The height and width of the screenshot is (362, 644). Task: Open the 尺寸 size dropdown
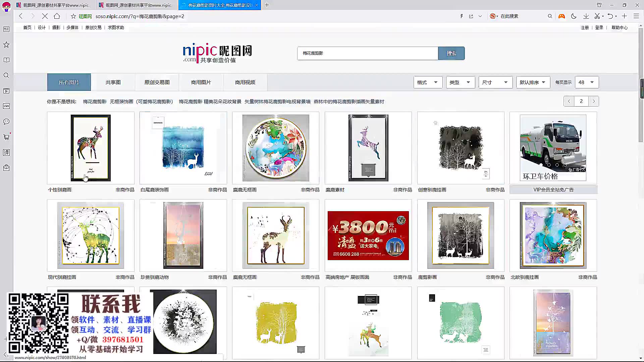[495, 82]
